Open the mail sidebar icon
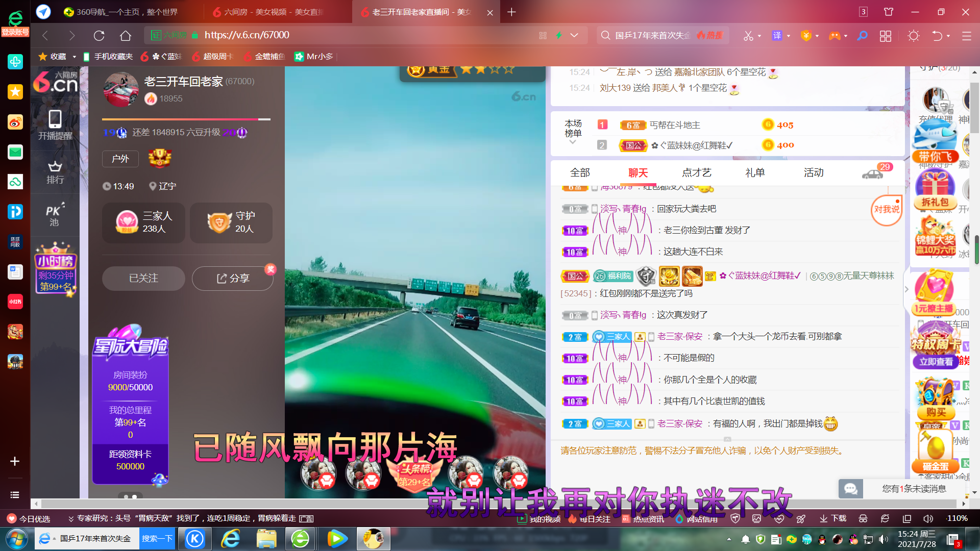Image resolution: width=980 pixels, height=551 pixels. click(15, 152)
